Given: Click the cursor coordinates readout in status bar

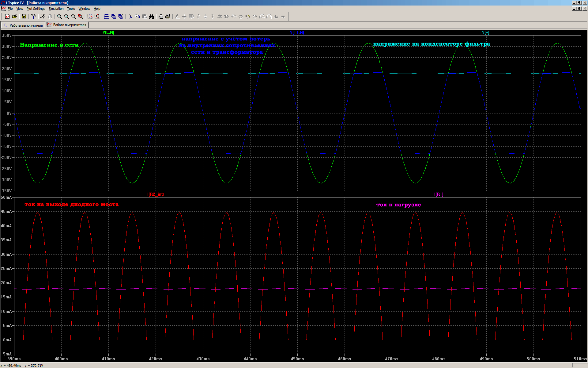Looking at the screenshot, I should pos(22,366).
